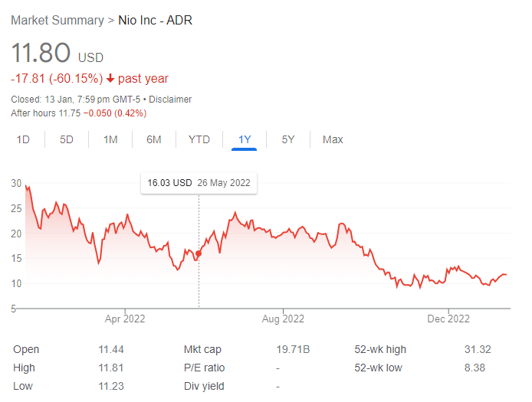This screenshot has height=402, width=532.
Task: Switch chart to 5Y range
Action: pos(288,139)
